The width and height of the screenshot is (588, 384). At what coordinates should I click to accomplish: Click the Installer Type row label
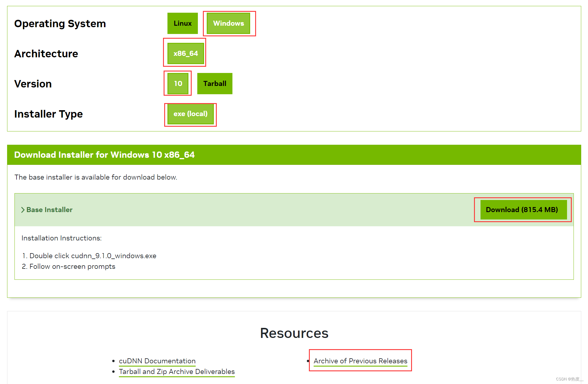(x=48, y=114)
